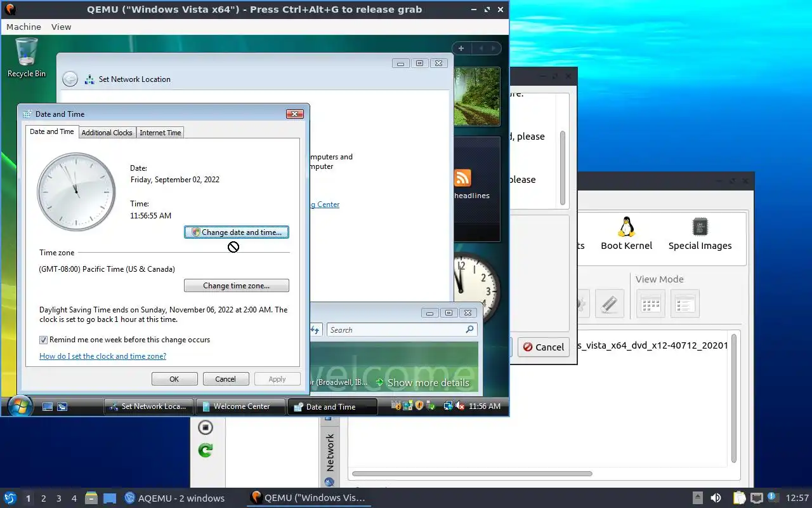
Task: Open the QEMU View menu
Action: coord(61,27)
